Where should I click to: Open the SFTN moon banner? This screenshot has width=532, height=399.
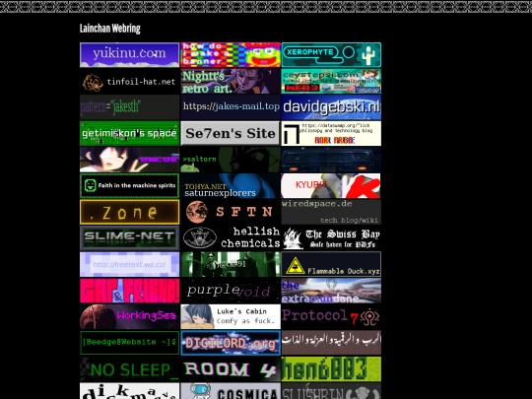[231, 212]
